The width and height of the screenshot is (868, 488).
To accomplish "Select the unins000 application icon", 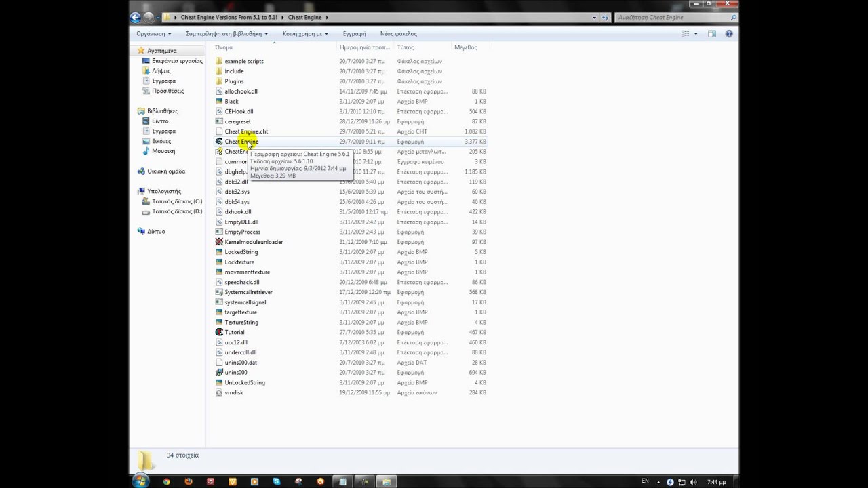I will click(219, 372).
